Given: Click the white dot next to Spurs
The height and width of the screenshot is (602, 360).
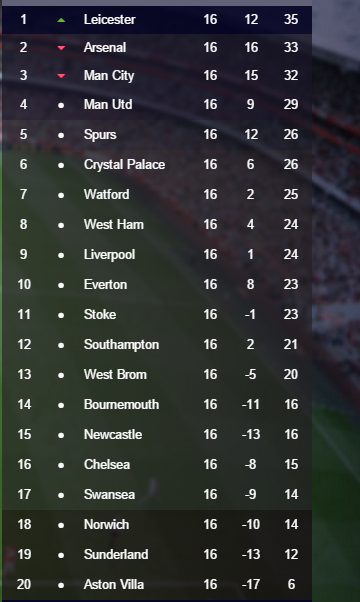Looking at the screenshot, I should point(61,135).
